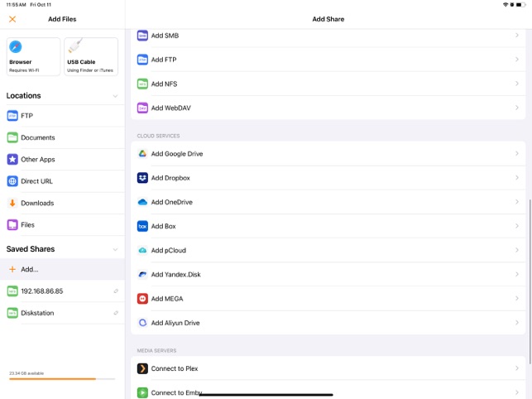This screenshot has height=399, width=532.
Task: Click the Other Apps star icon
Action: [x=12, y=159]
